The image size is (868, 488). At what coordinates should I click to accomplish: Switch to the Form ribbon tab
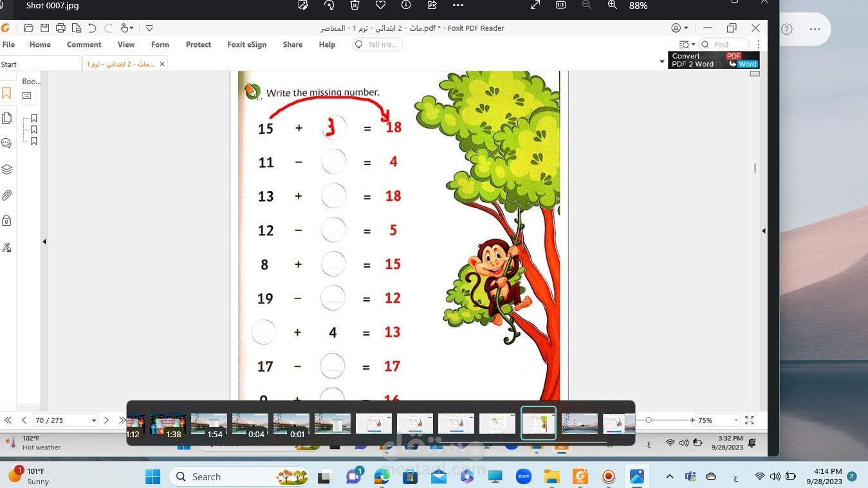(160, 44)
